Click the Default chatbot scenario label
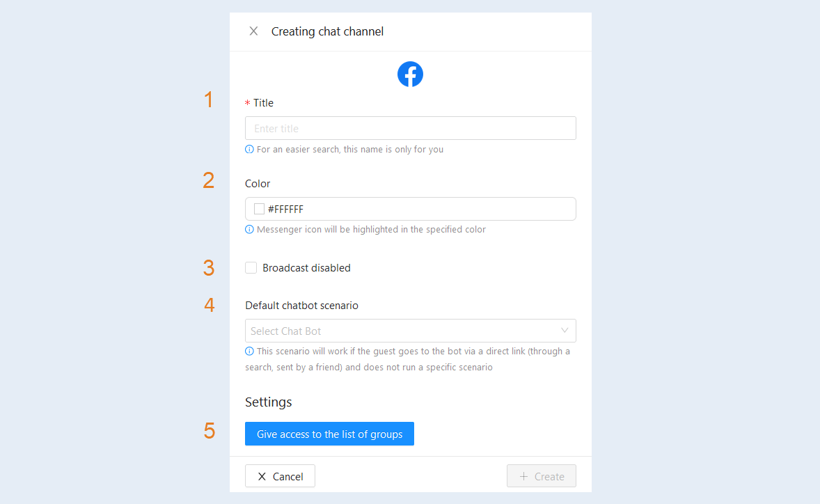The height and width of the screenshot is (504, 820). pos(301,306)
